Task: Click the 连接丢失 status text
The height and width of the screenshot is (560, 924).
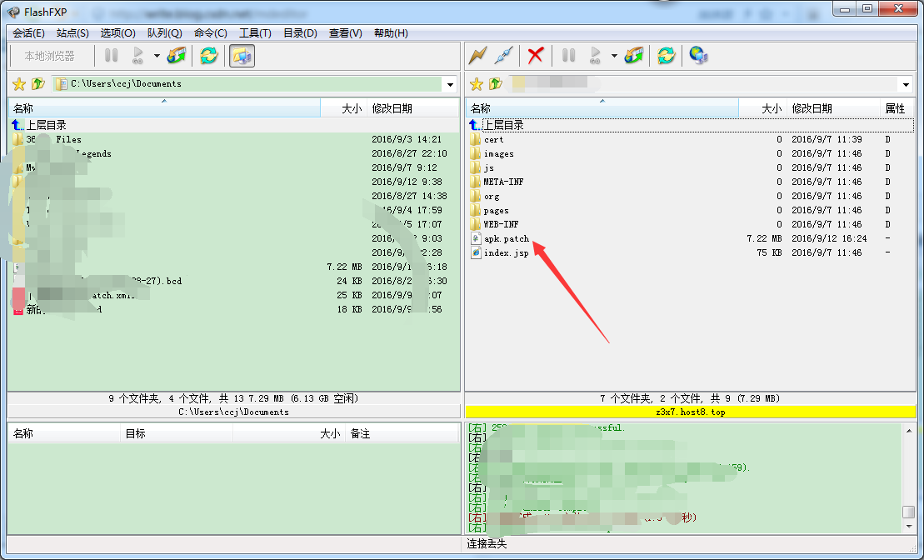Action: click(487, 543)
